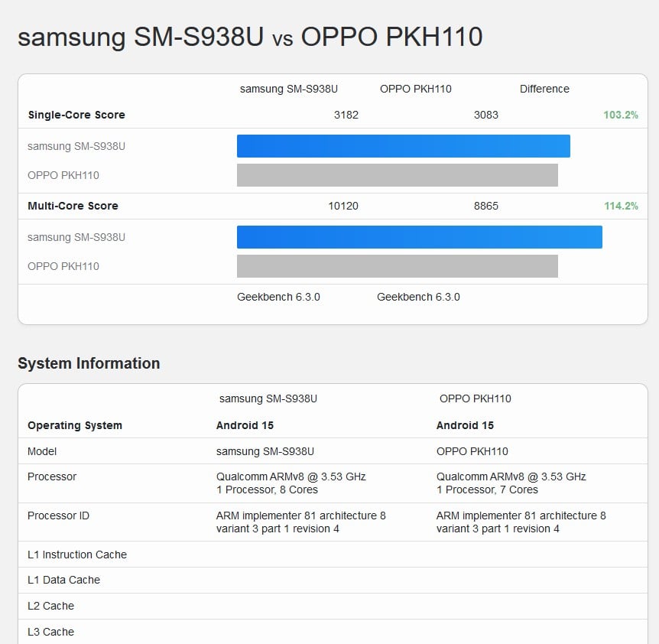Select the samsung single-core score 3182

[346, 115]
